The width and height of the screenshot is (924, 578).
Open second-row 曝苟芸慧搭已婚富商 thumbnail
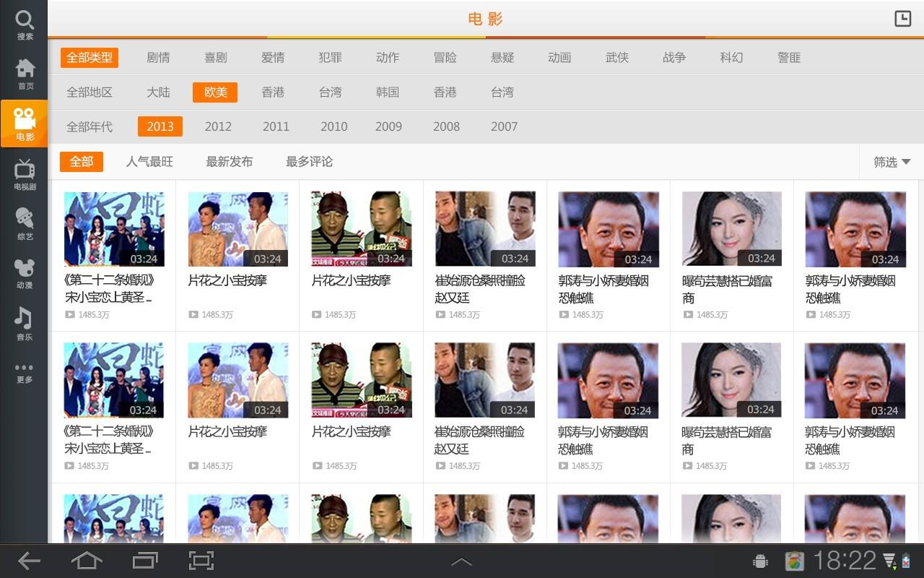(731, 380)
